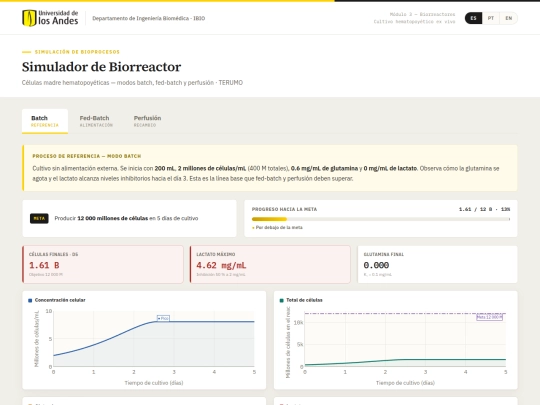Click the SIMULACIÓN DE BIOPROCESOS label
The width and height of the screenshot is (540, 405).
coord(77,52)
